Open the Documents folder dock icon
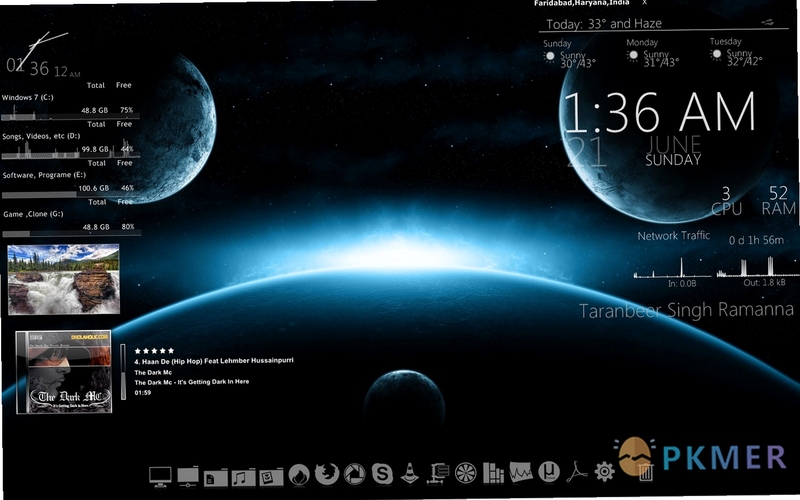This screenshot has width=800, height=500. tap(216, 477)
